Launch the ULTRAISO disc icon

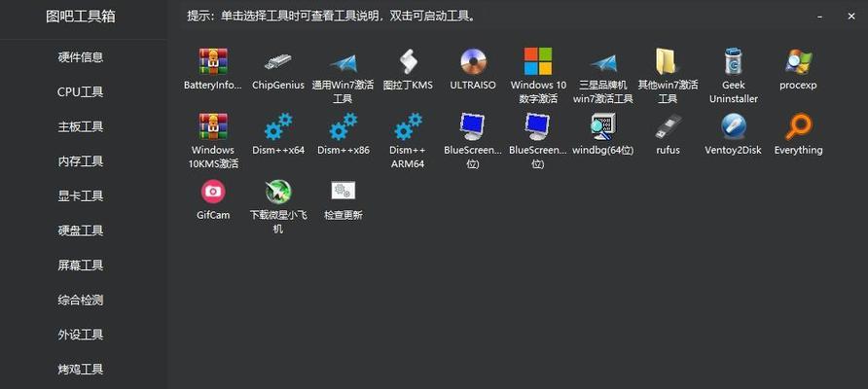[473, 61]
